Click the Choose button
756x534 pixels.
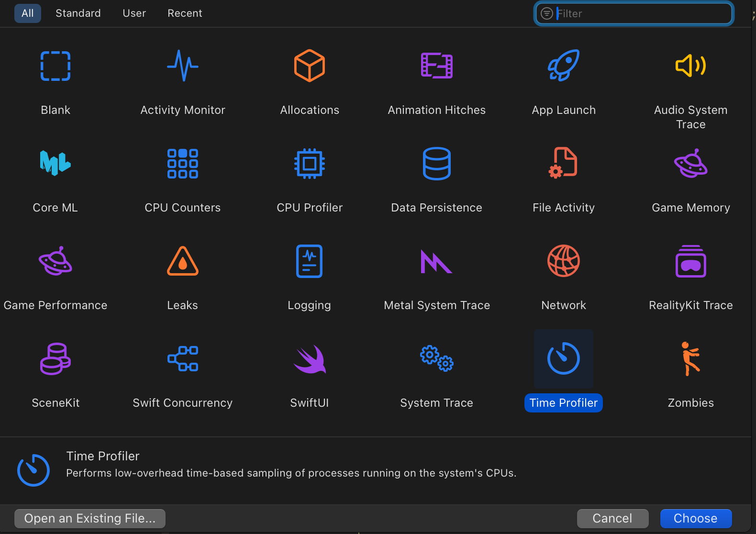click(x=696, y=518)
